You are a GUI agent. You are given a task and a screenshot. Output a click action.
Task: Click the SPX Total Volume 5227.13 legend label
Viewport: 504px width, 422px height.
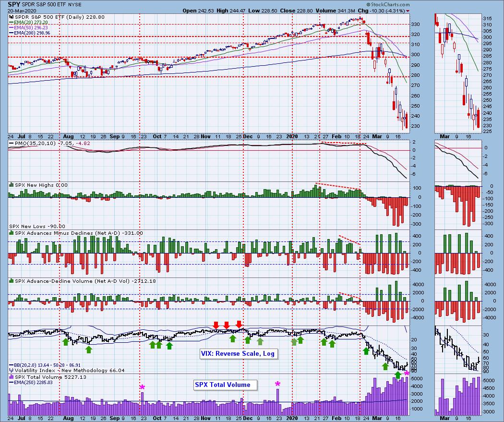[x=50, y=377]
